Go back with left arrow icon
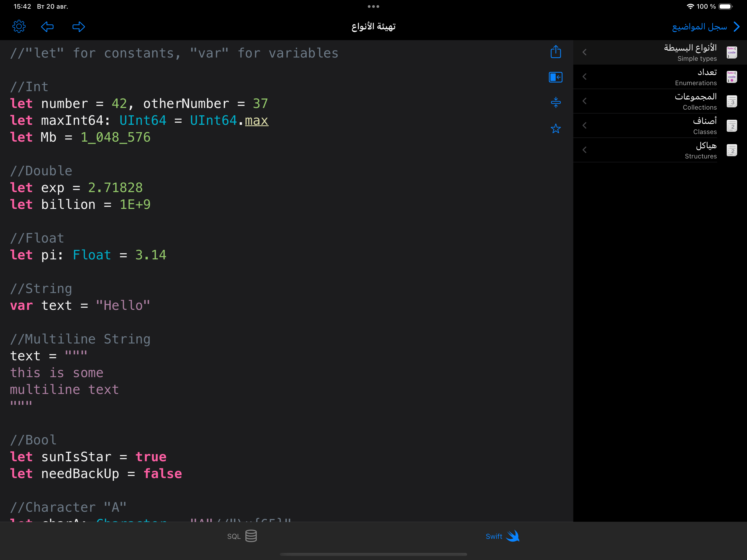The width and height of the screenshot is (747, 560). (47, 27)
